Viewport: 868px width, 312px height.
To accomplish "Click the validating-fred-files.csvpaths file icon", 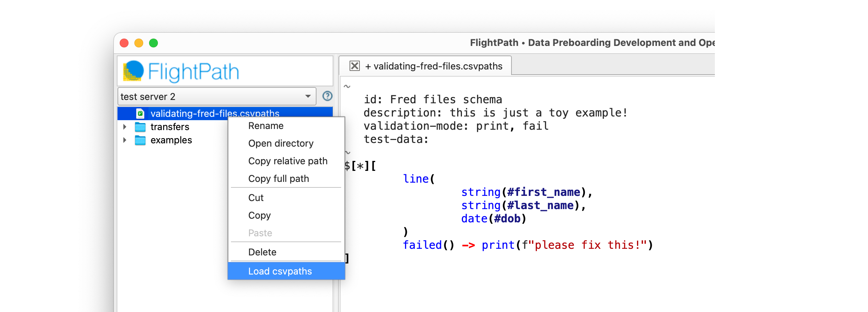I will click(x=140, y=114).
